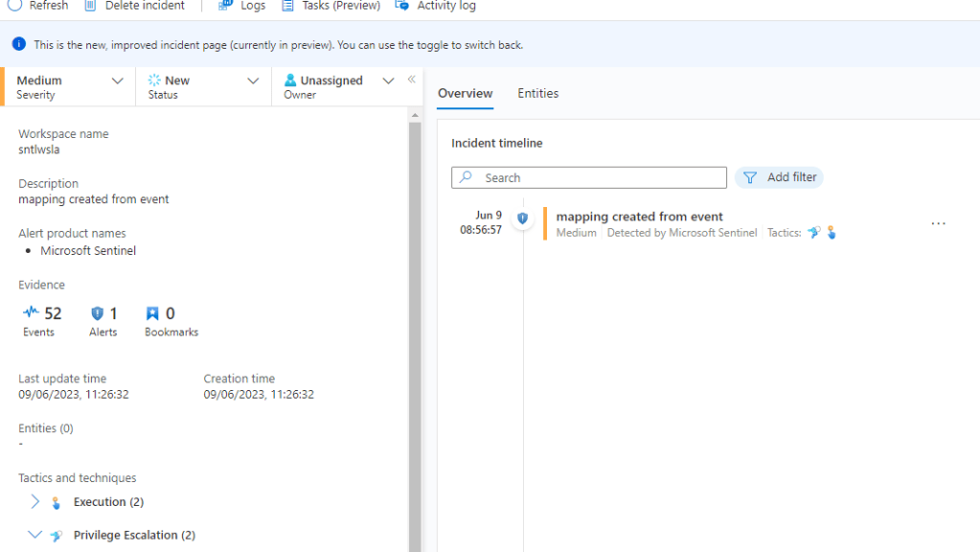Click the Alerts shield icon under Evidence
The width and height of the screenshot is (980, 552).
(97, 313)
